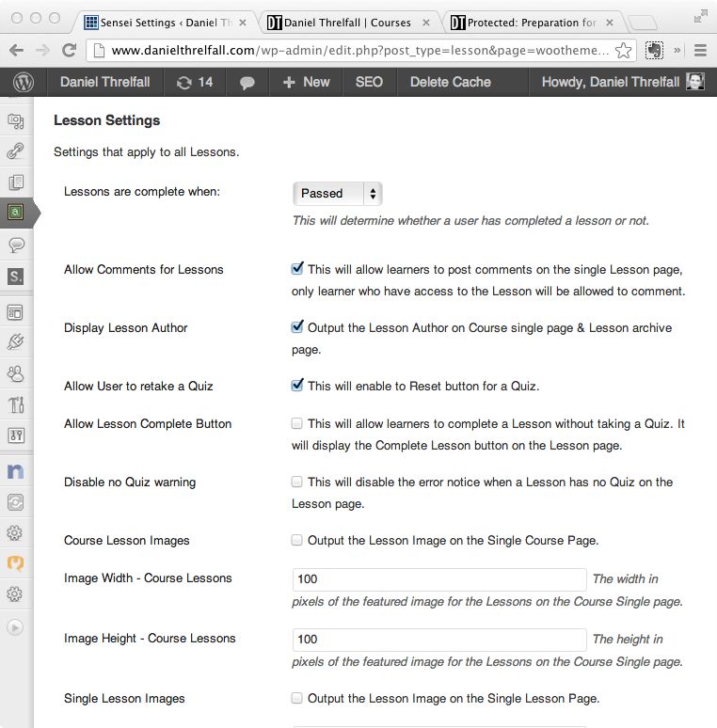
Task: Click the fullscreen arrows at window corner
Action: pyautogui.click(x=700, y=17)
